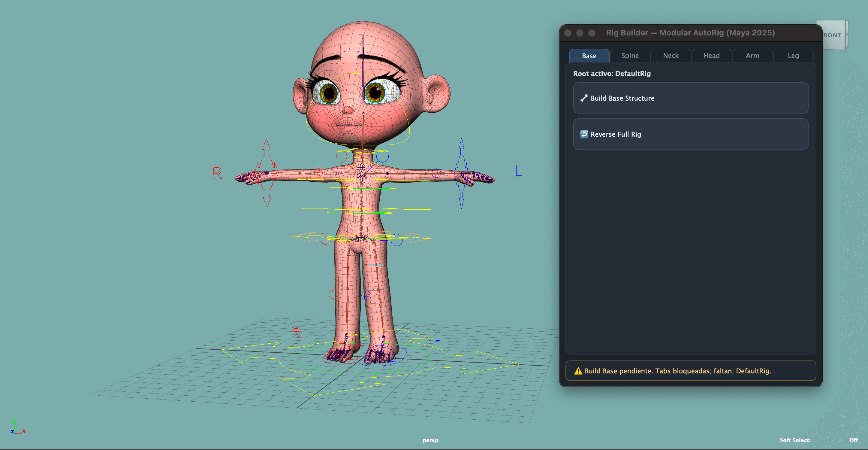The height and width of the screenshot is (450, 868).
Task: Open the Neck tab
Action: [671, 56]
